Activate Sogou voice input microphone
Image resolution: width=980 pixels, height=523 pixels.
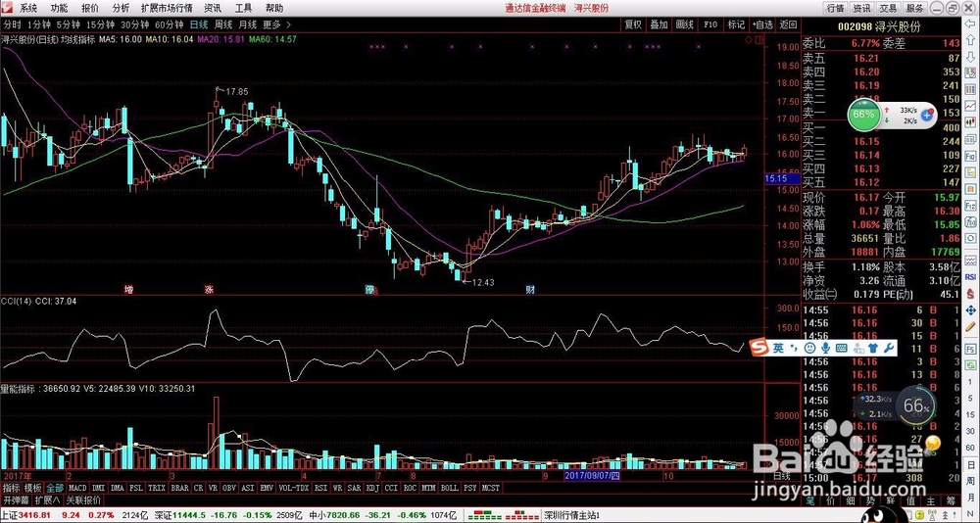pyautogui.click(x=825, y=348)
